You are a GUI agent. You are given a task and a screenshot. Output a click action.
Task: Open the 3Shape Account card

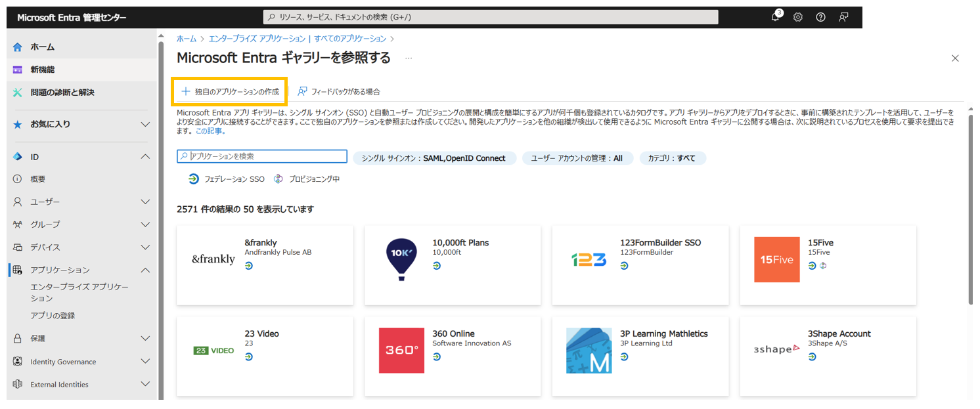coord(828,356)
